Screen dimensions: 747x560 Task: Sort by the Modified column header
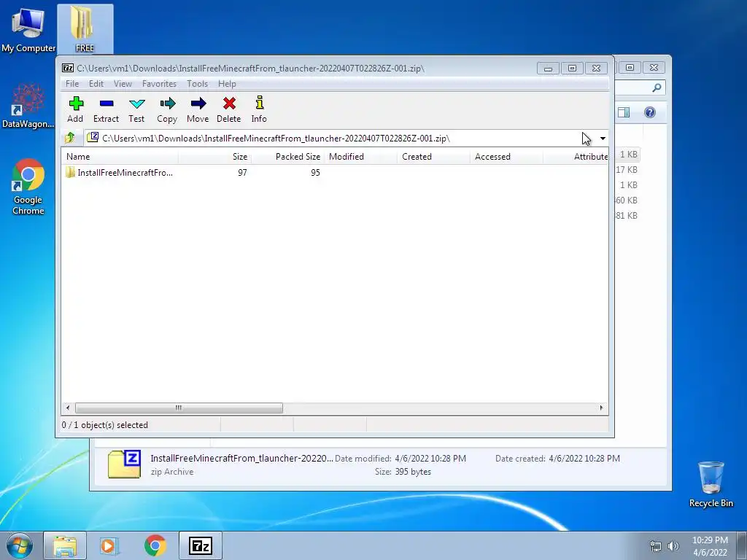[x=360, y=157]
